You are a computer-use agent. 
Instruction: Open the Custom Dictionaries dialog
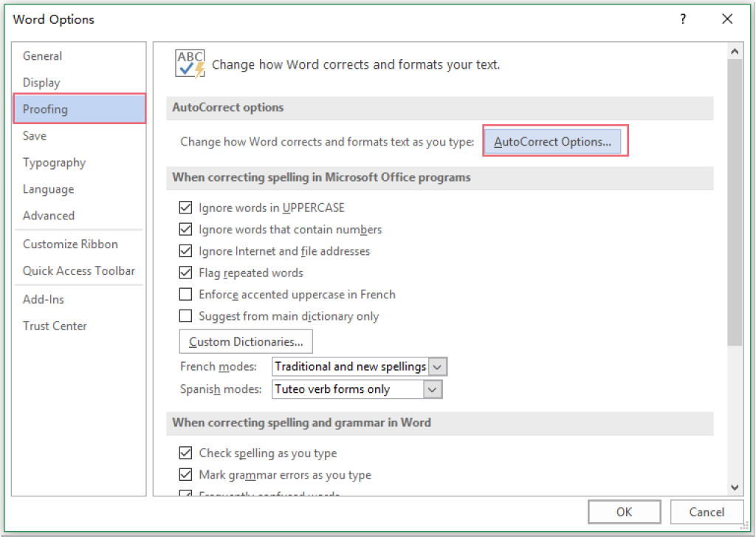[x=245, y=341]
